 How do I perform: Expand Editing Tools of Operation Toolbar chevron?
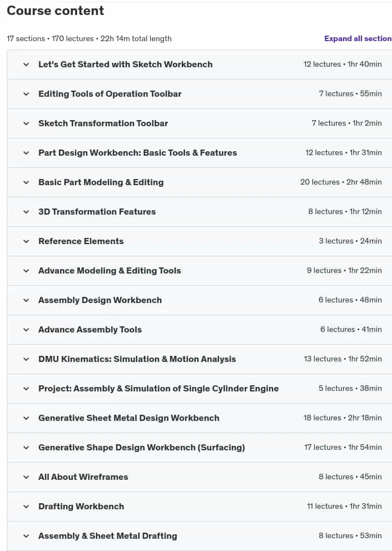coord(26,94)
